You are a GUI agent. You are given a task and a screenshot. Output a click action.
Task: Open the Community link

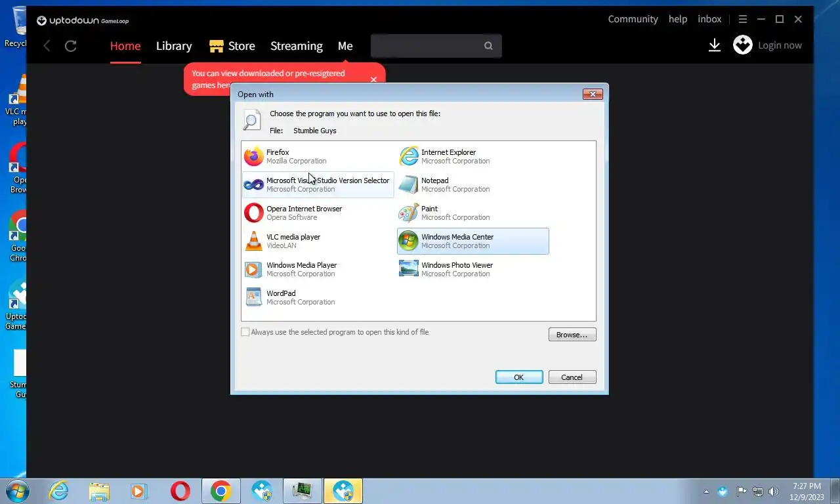coord(633,19)
